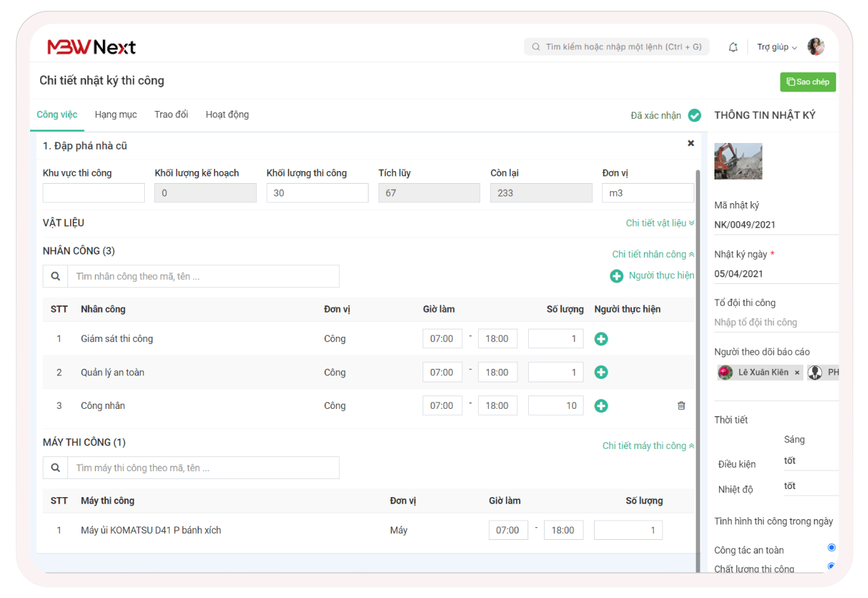Open the user profile avatar

click(815, 47)
